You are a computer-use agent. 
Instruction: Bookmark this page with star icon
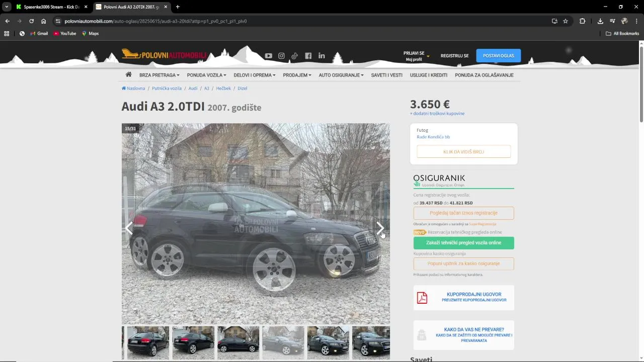566,21
